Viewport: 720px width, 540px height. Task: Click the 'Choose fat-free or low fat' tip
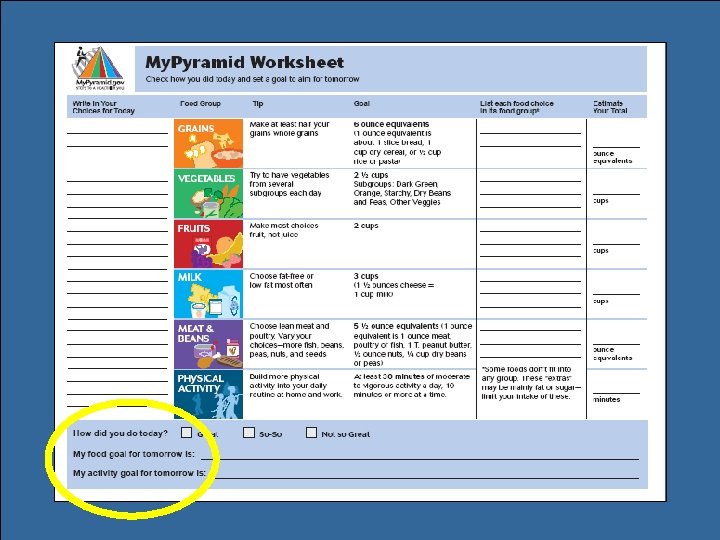pos(281,281)
